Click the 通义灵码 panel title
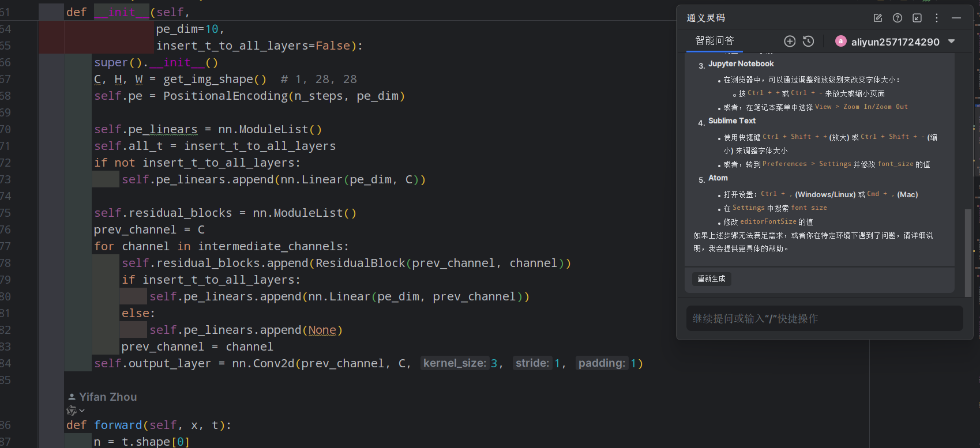 click(705, 18)
